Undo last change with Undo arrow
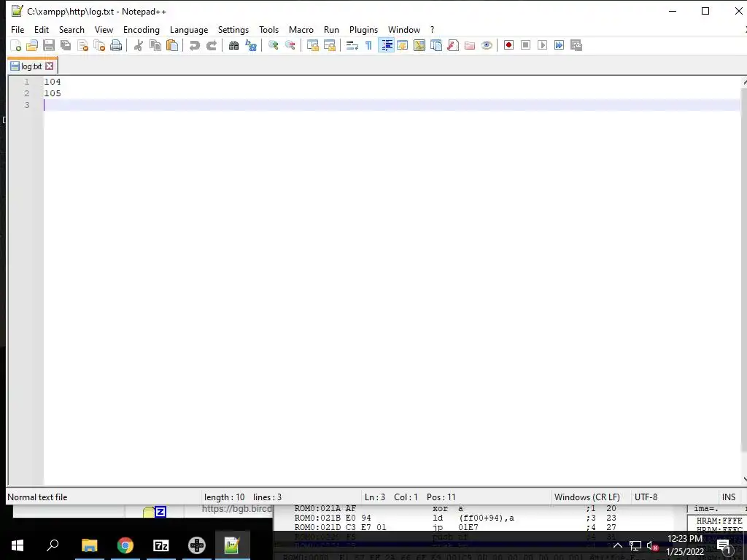747x560 pixels. [194, 45]
